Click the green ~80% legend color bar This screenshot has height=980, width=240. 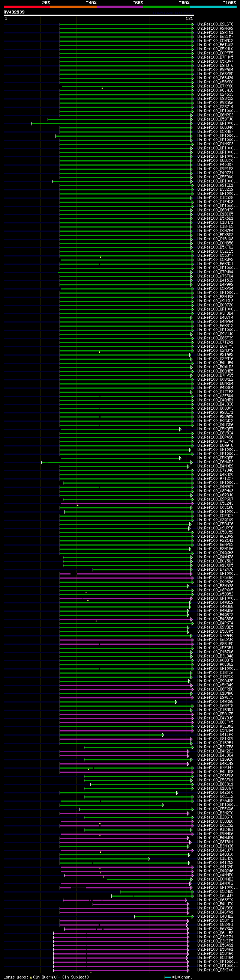[167, 7]
